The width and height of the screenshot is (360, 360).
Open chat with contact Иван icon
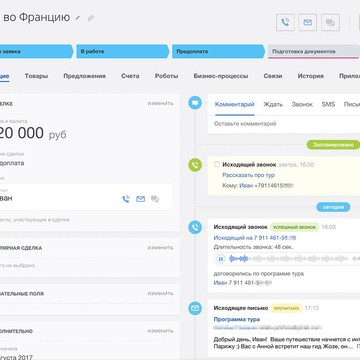coord(155,199)
